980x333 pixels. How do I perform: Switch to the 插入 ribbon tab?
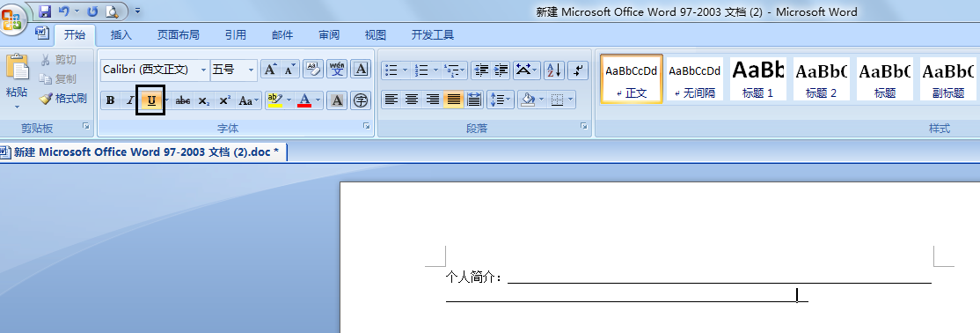pos(121,35)
